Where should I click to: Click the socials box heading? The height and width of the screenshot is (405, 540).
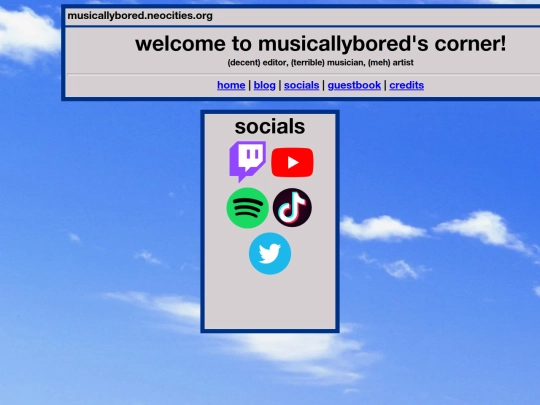pyautogui.click(x=270, y=126)
